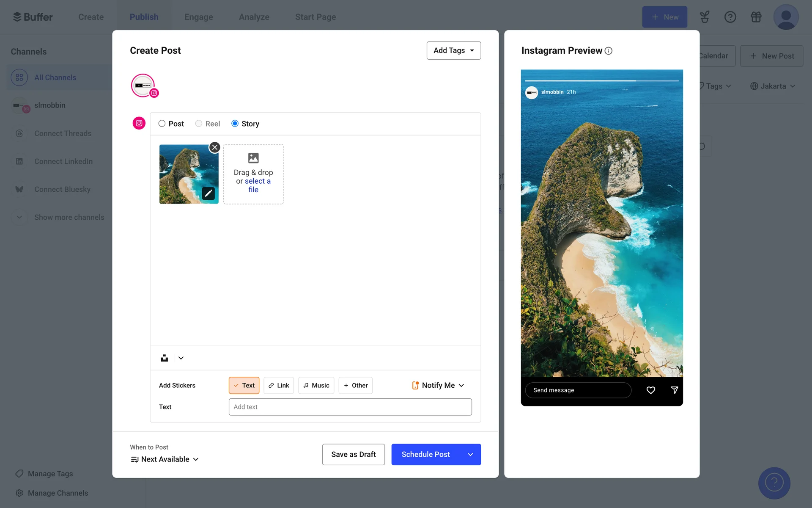Add a Music sticker
Image resolution: width=812 pixels, height=508 pixels.
pos(316,385)
